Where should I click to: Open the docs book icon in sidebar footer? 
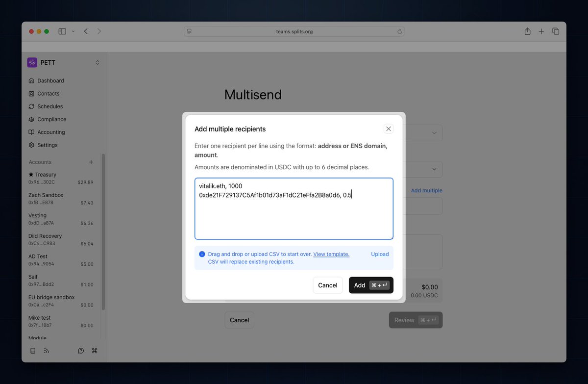[x=33, y=351]
